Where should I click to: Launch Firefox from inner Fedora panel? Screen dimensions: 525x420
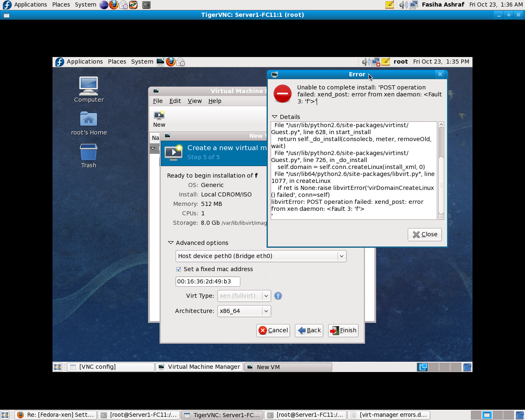171,62
